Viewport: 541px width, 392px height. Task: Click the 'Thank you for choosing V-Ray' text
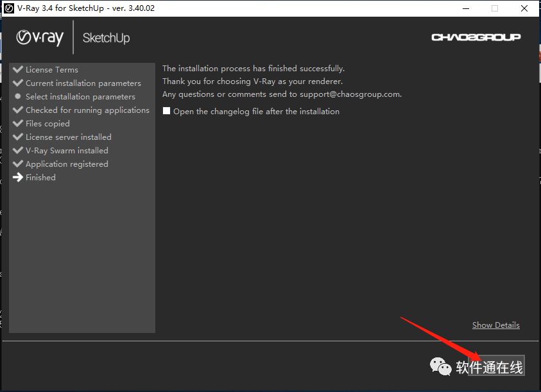[252, 81]
